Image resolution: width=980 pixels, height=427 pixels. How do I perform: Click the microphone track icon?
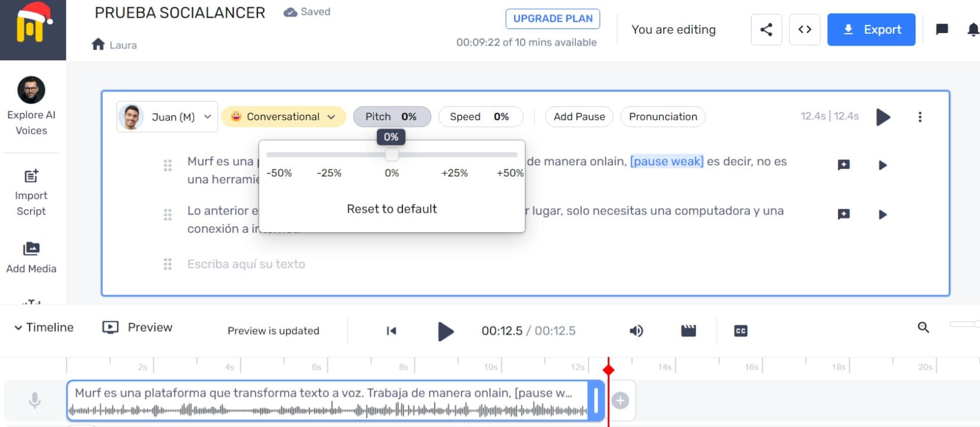pos(35,400)
